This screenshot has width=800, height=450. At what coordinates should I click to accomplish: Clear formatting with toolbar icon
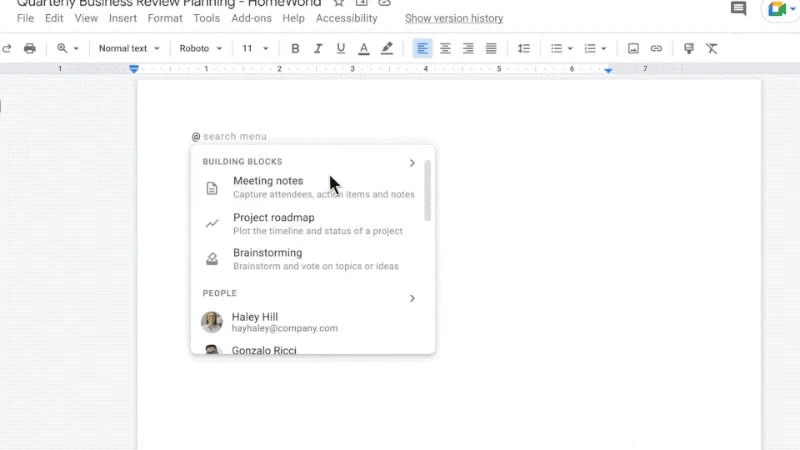coord(712,48)
